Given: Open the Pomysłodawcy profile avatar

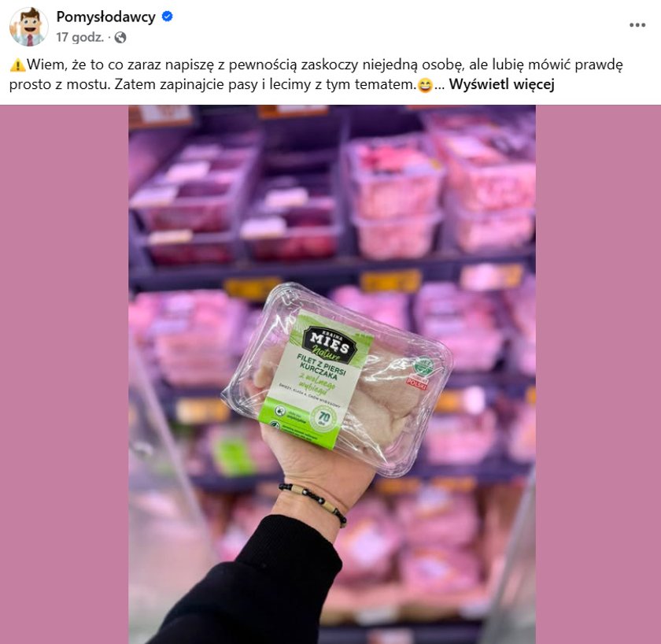Looking at the screenshot, I should (x=28, y=27).
